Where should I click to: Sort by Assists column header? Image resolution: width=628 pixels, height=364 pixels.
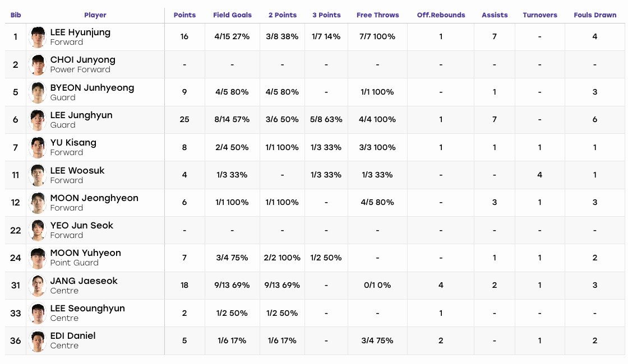pyautogui.click(x=495, y=15)
